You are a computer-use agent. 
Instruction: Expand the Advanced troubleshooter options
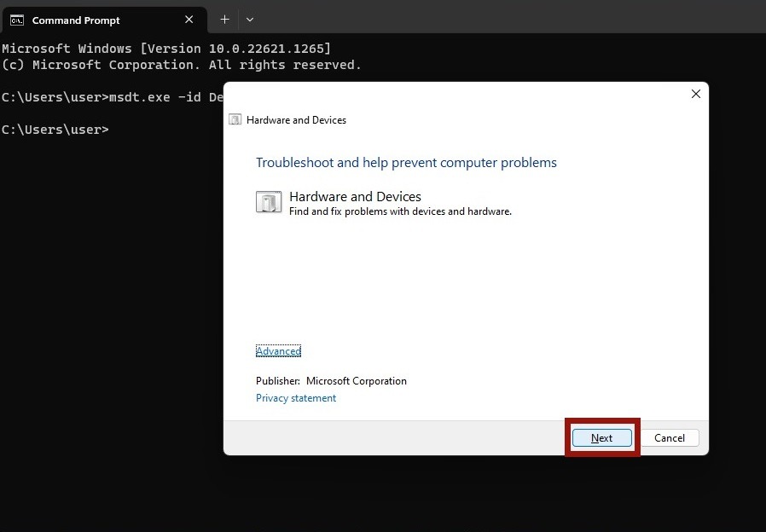278,350
